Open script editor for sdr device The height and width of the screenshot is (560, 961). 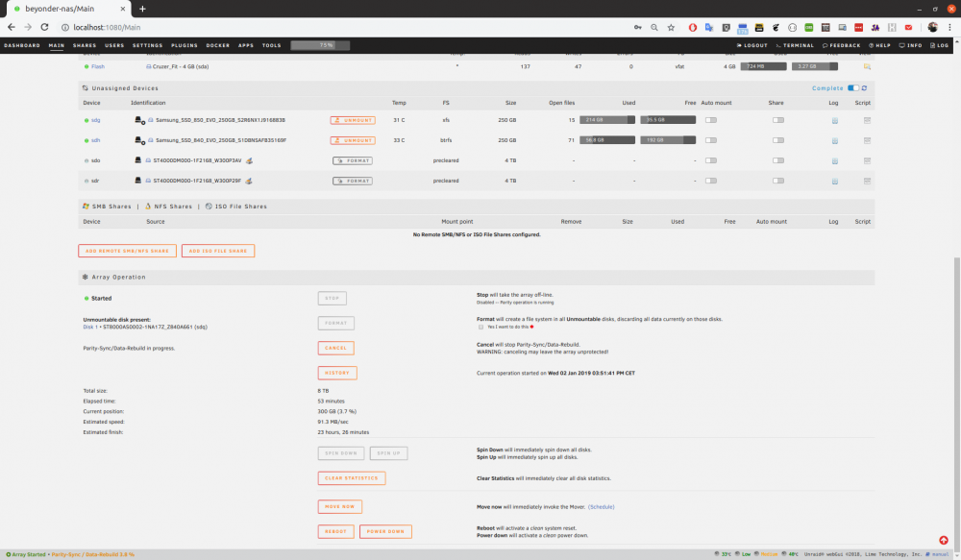click(x=867, y=182)
